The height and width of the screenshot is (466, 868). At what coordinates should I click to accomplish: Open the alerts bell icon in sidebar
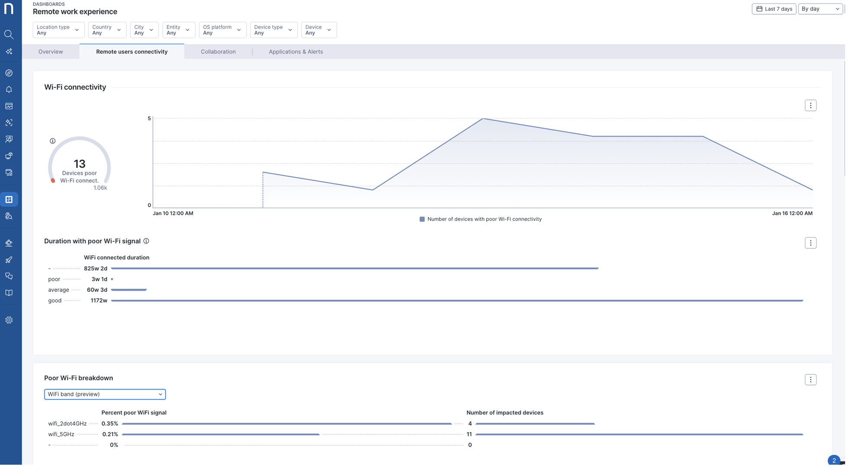coord(9,90)
